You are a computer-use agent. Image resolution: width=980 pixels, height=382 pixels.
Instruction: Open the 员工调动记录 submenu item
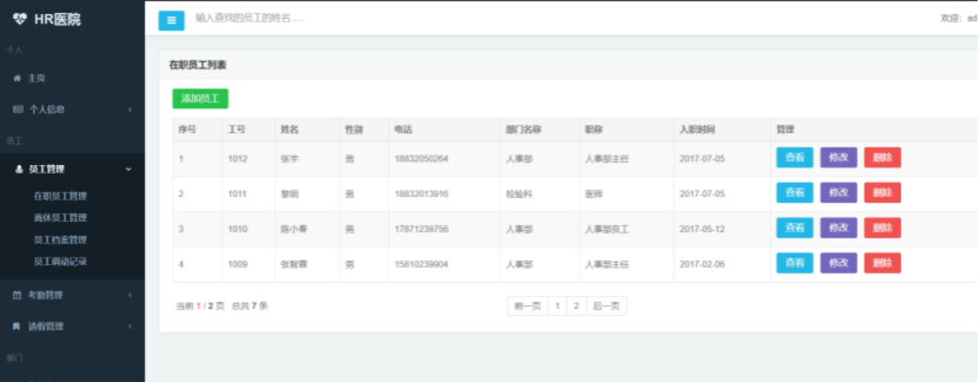pyautogui.click(x=59, y=261)
